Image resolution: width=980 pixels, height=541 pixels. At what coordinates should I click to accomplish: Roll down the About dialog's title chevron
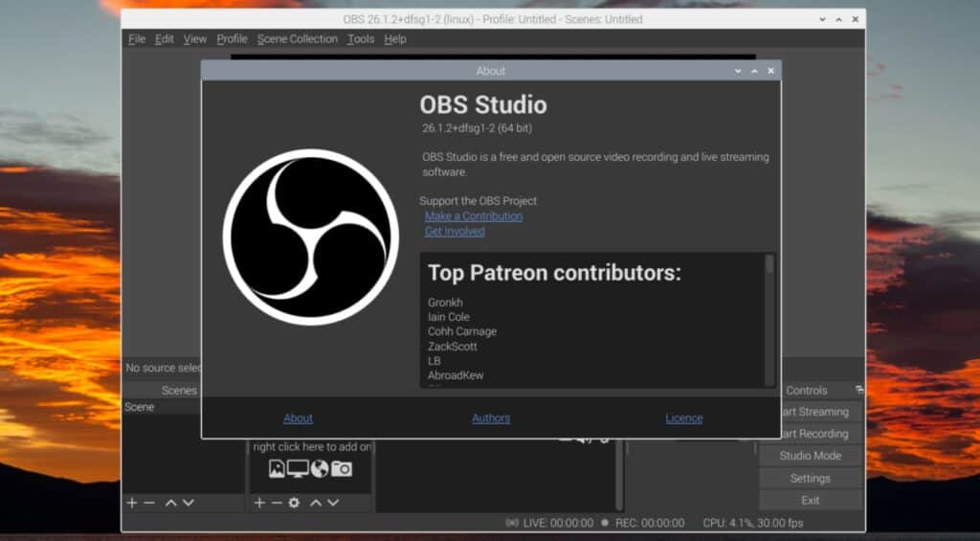click(x=738, y=71)
